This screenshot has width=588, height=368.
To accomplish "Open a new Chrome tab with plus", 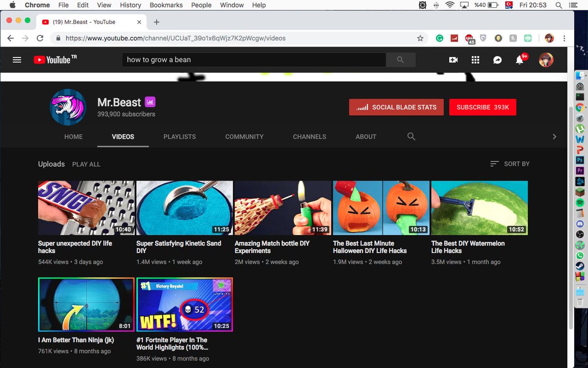I will click(x=157, y=22).
